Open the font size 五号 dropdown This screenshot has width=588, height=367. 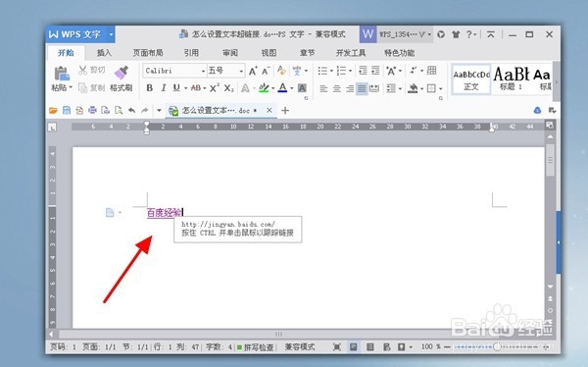click(241, 71)
